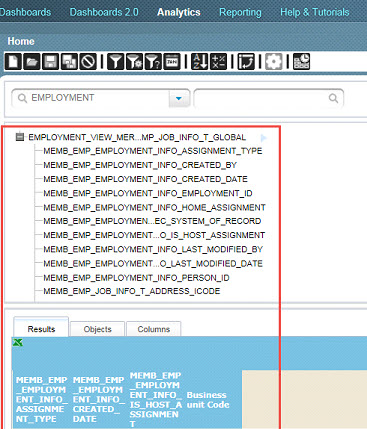Select MEMB_EMP_EMPLOYMENT_INFO_CREATED_BY tree item
Viewport: 367px width, 429px height.
pos(140,165)
